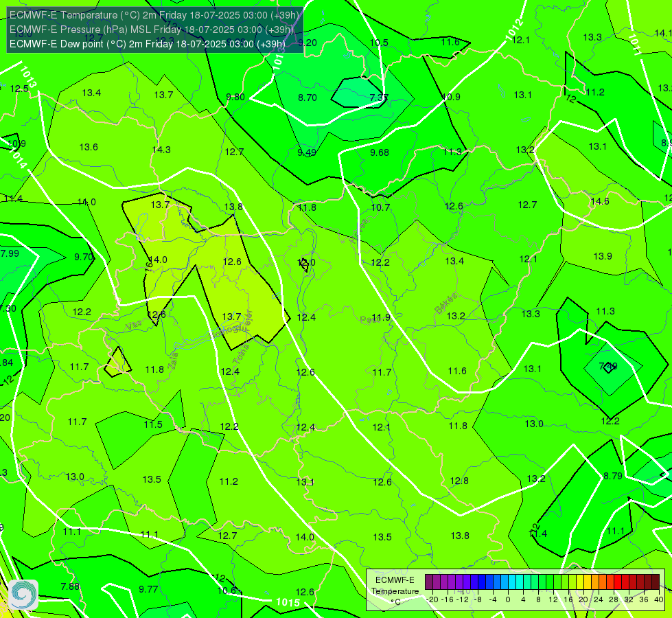Click the dark purple swatch above -20
The height and width of the screenshot is (618, 672).
pyautogui.click(x=429, y=582)
